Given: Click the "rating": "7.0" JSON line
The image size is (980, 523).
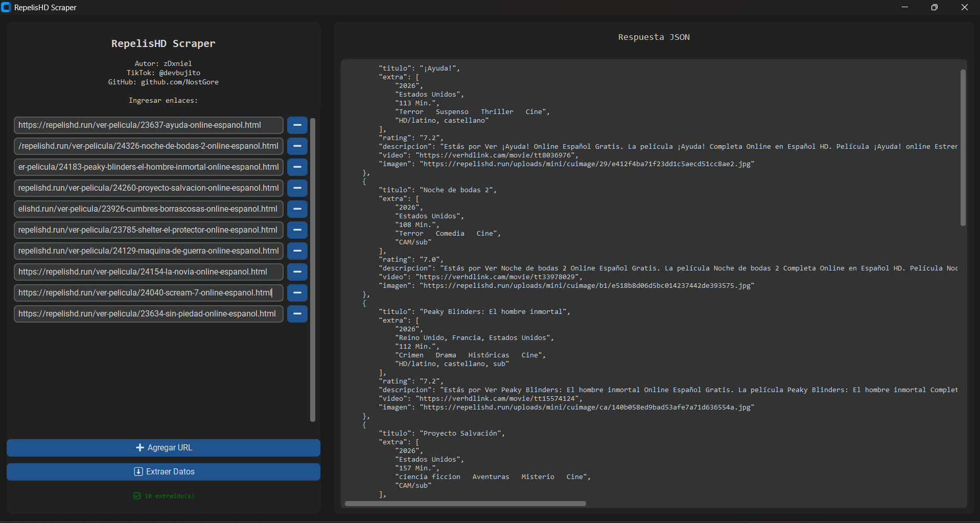Looking at the screenshot, I should coord(411,260).
